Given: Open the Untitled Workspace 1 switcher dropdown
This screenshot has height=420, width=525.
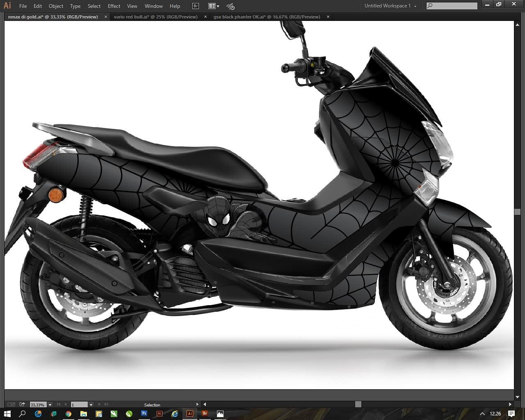Looking at the screenshot, I should coord(390,6).
